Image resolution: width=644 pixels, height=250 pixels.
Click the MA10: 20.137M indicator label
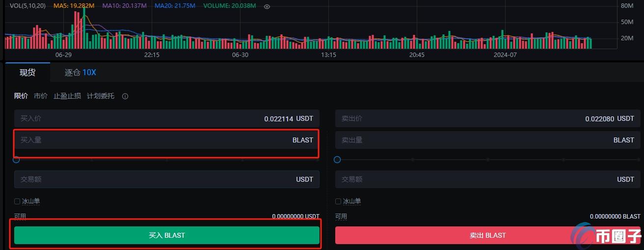124,6
